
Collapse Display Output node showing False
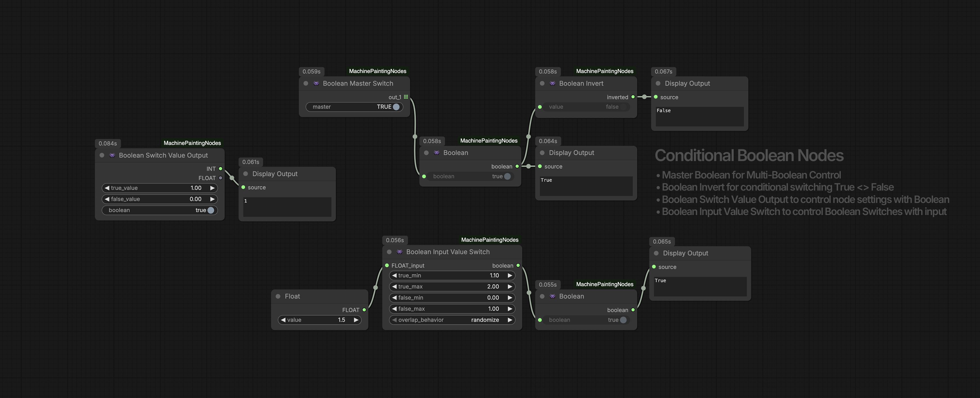(658, 83)
